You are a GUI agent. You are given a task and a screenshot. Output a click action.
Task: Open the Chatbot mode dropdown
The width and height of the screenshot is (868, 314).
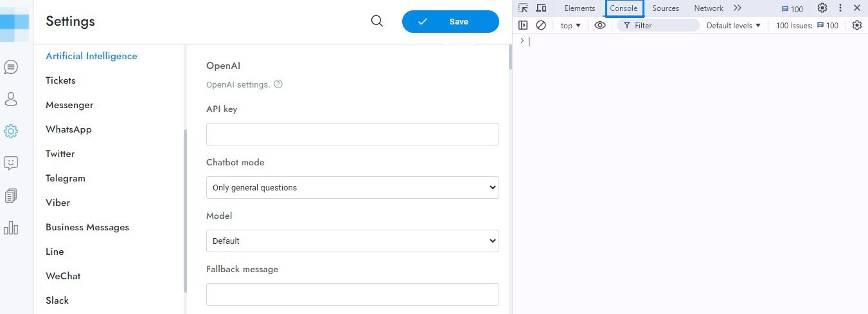(352, 187)
